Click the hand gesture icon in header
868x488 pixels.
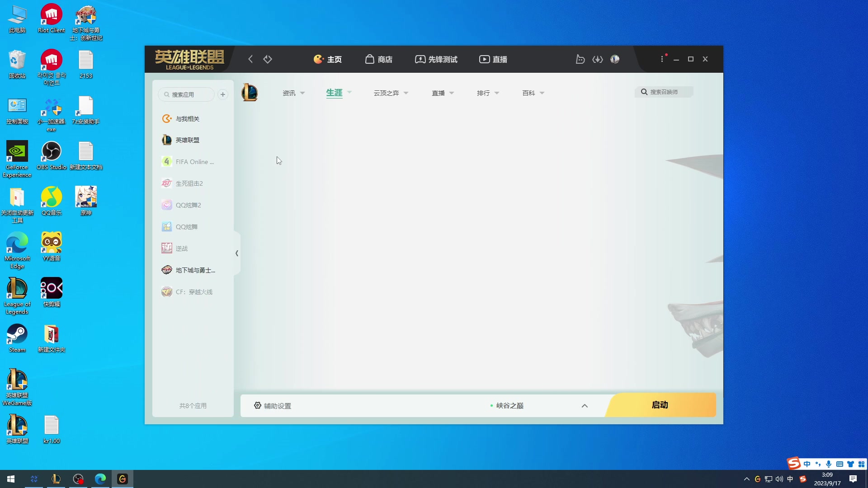(580, 59)
